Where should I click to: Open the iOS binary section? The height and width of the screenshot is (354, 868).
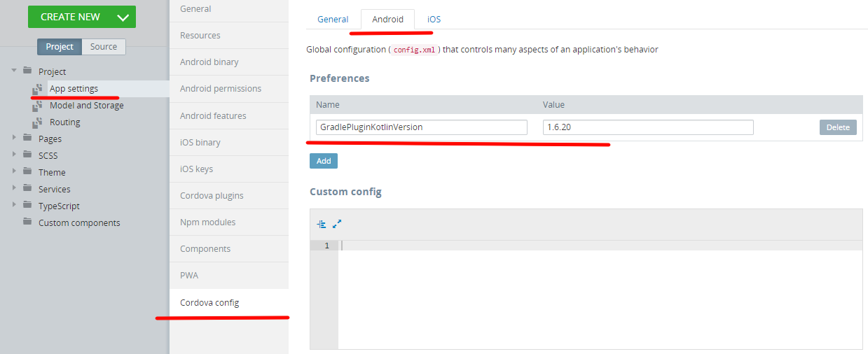229,142
